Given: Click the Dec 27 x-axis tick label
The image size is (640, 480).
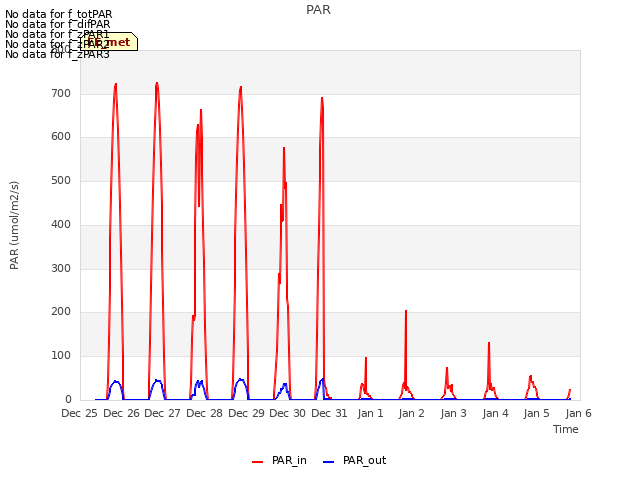Looking at the screenshot, I should tap(162, 413).
